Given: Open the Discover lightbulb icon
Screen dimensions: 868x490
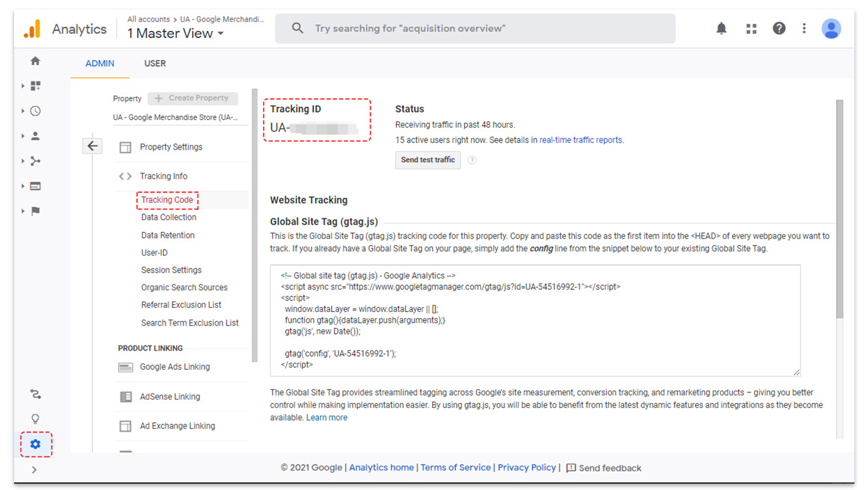Looking at the screenshot, I should tap(35, 419).
